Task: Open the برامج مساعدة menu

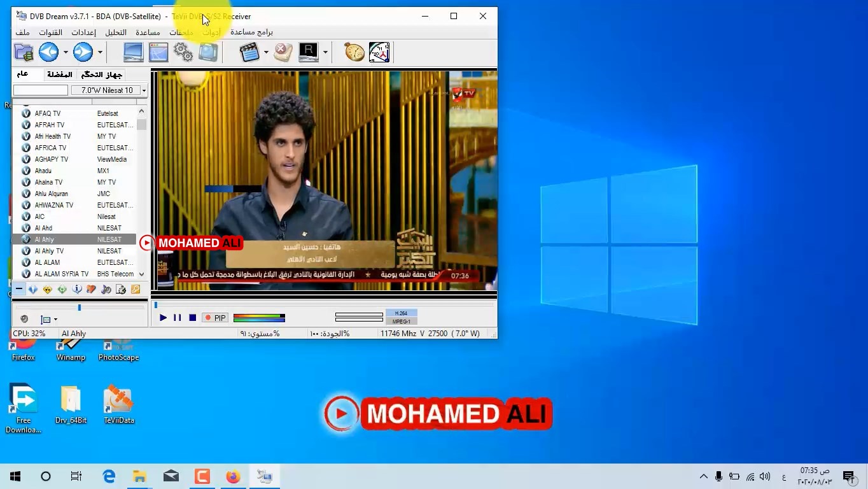Action: [251, 32]
